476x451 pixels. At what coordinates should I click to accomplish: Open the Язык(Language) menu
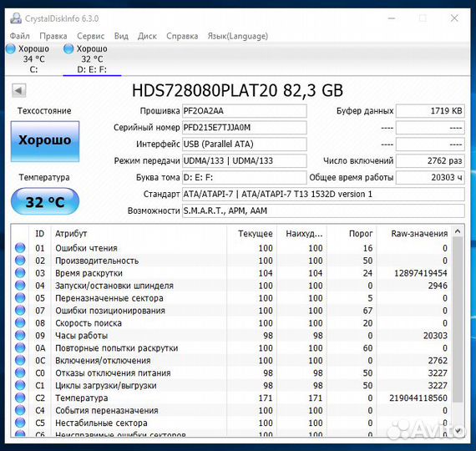(238, 36)
